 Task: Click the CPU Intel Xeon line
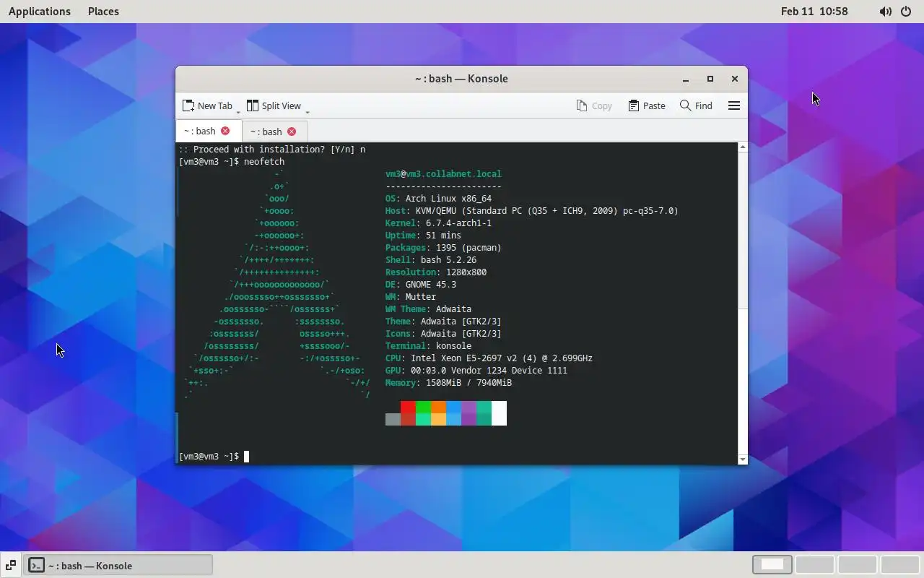489,358
